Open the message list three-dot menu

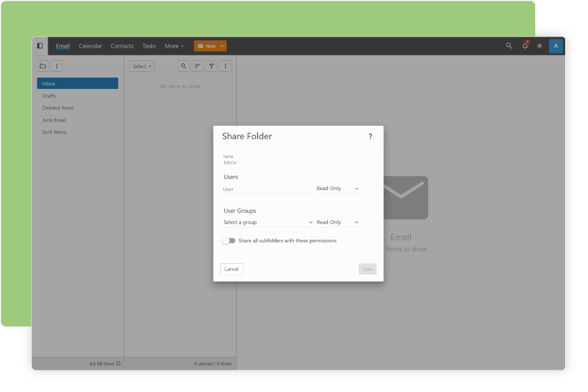pyautogui.click(x=225, y=66)
